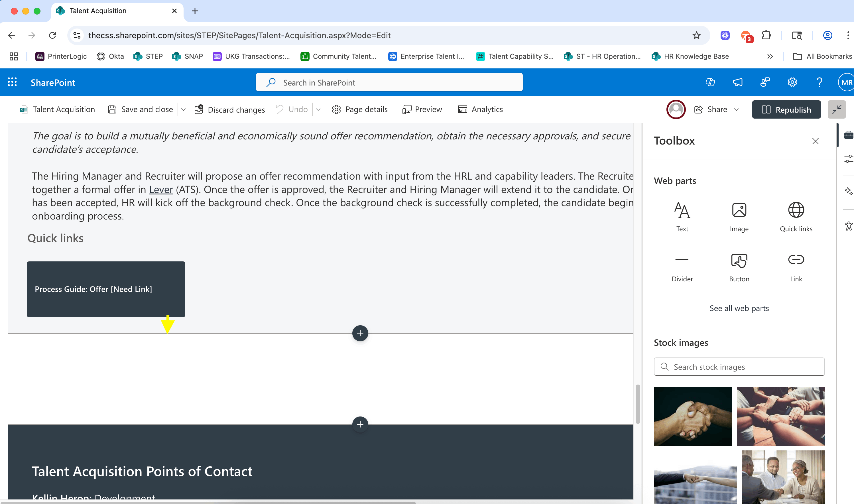Open the Copilot icon in header
Viewport: 854px width, 504px height.
coord(710,82)
